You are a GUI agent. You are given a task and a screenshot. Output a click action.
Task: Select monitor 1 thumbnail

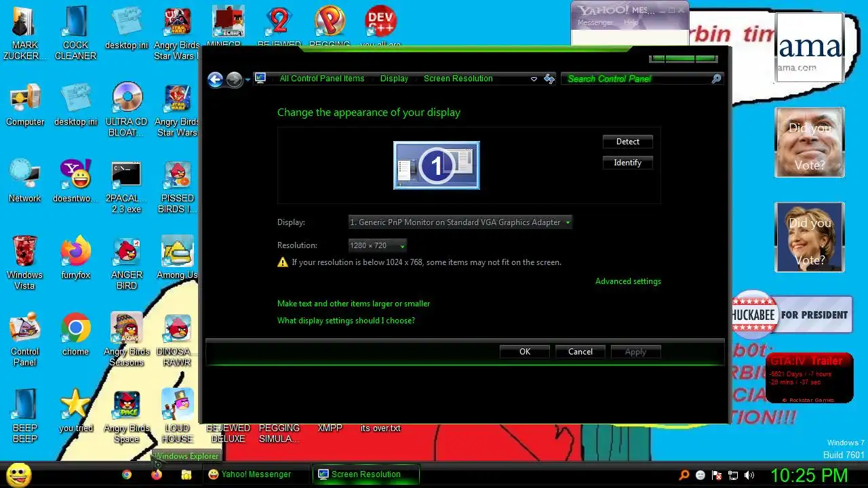[x=437, y=165]
